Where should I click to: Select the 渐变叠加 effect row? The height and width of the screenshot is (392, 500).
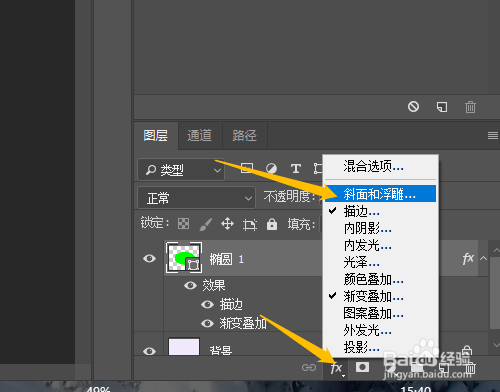(x=243, y=323)
